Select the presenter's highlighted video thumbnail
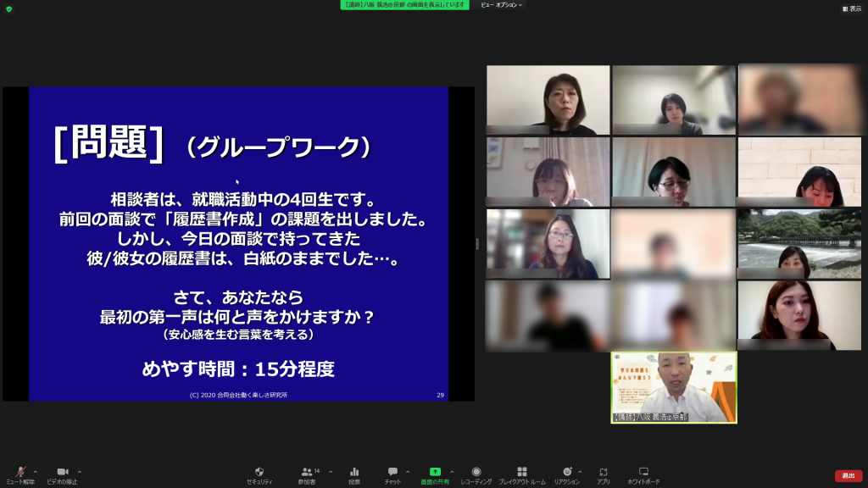The image size is (868, 488). point(674,387)
